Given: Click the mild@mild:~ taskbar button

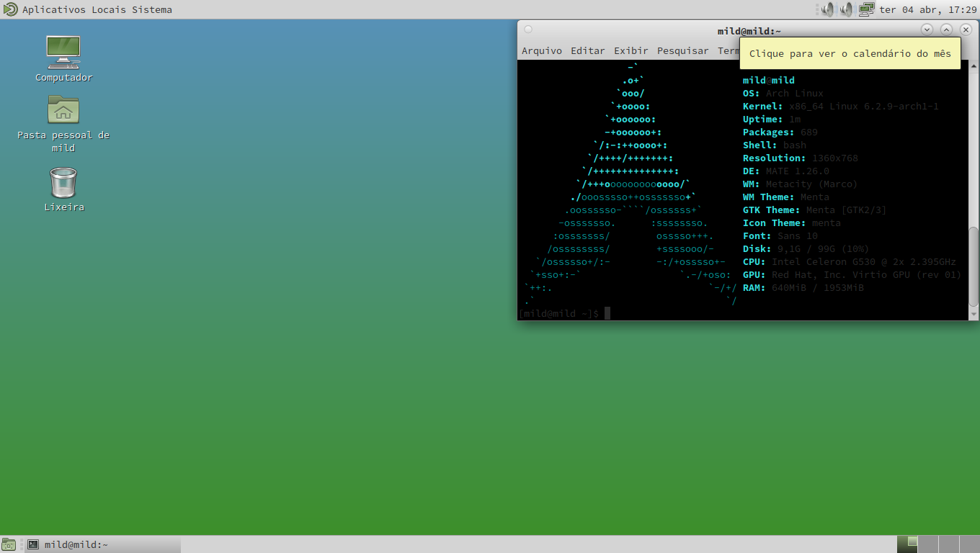Looking at the screenshot, I should point(101,544).
